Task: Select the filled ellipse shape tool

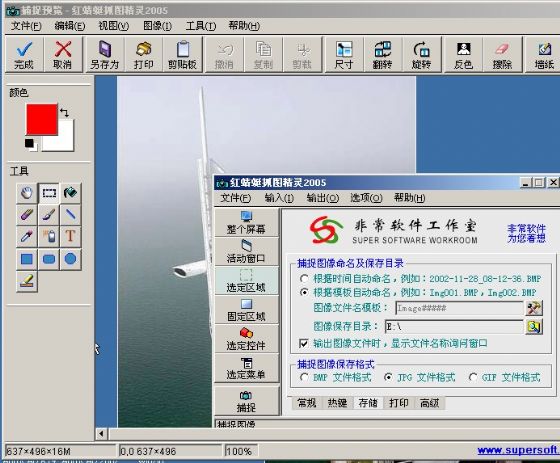Action: click(71, 259)
